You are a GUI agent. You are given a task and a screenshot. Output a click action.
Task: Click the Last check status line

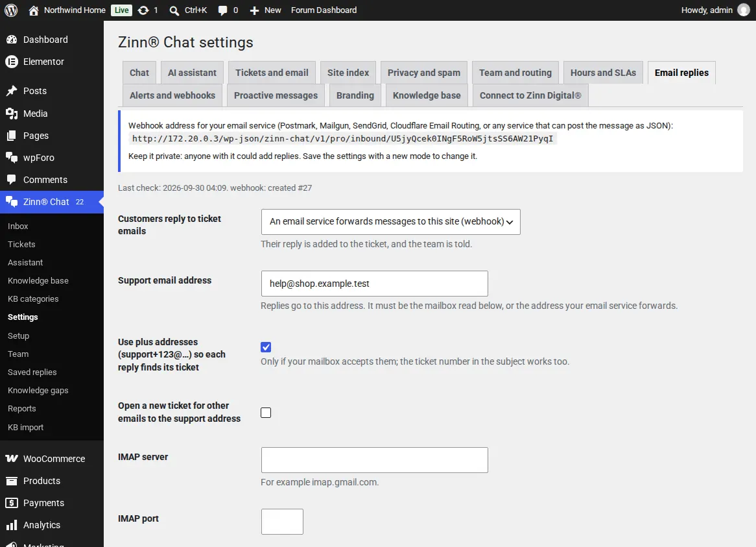(215, 188)
